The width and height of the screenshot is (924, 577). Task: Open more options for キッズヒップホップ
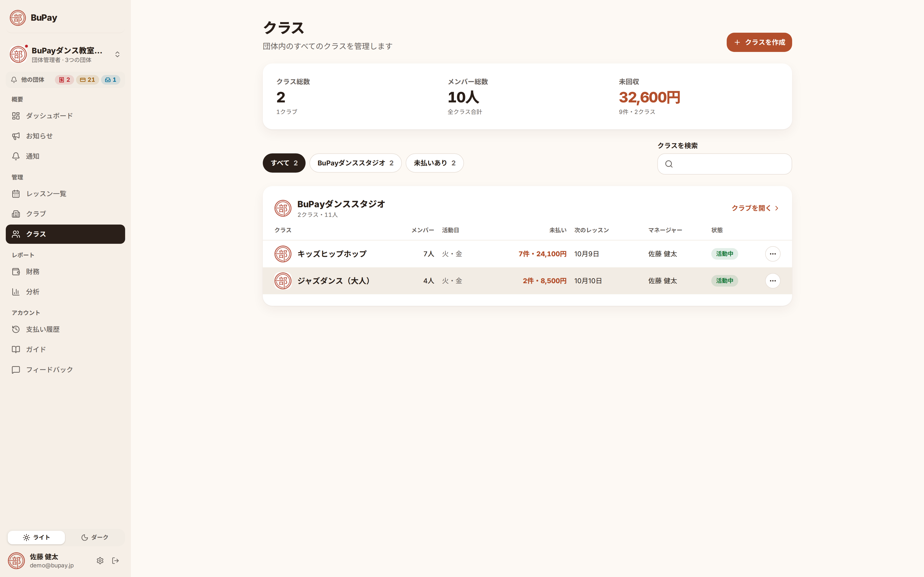(772, 254)
